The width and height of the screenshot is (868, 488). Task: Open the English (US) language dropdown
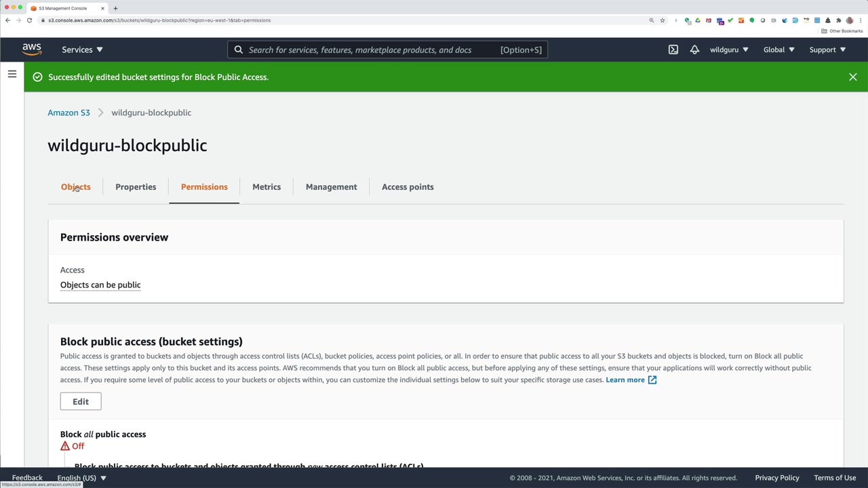tap(82, 478)
